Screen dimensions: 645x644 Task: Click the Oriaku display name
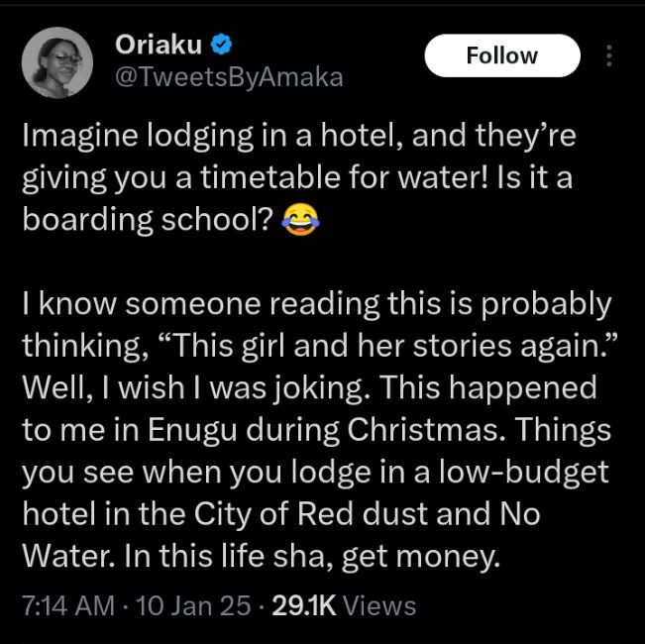tap(161, 45)
